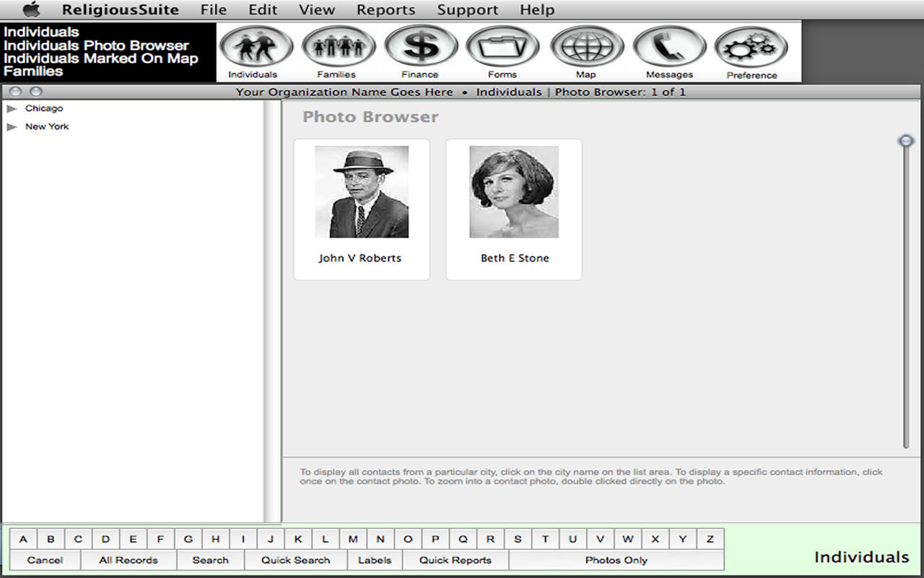Viewport: 924px width, 578px height.
Task: Click the Search button
Action: [x=211, y=560]
